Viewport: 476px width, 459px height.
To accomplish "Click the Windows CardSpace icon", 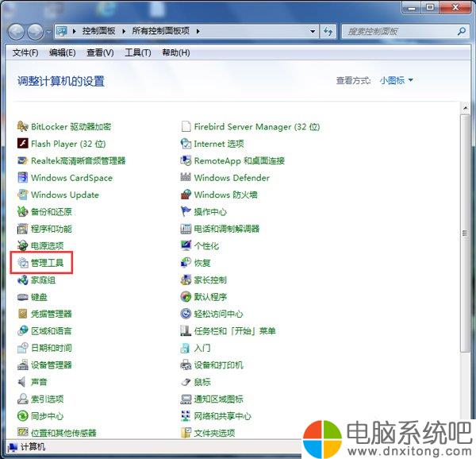I will click(23, 177).
